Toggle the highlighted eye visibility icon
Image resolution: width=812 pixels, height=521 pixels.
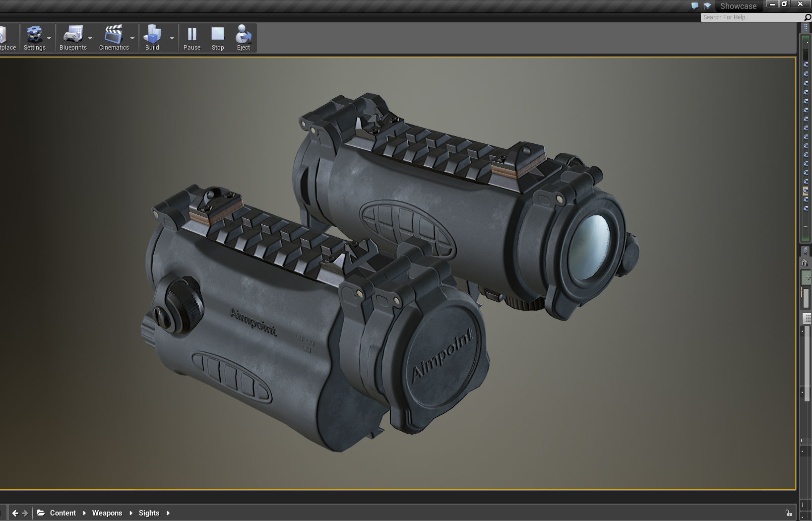(806, 191)
